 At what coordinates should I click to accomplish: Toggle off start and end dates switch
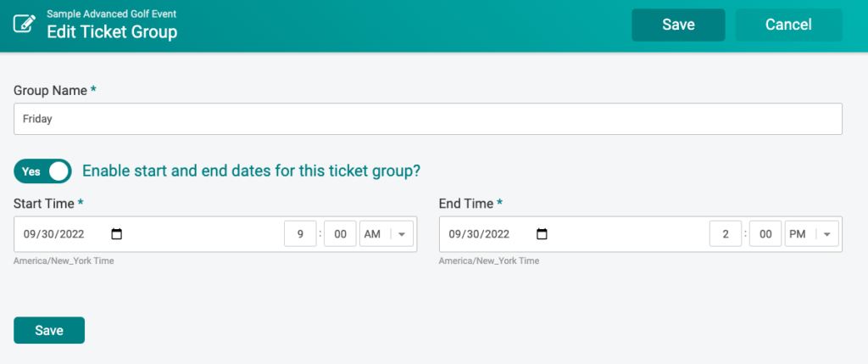pyautogui.click(x=42, y=171)
